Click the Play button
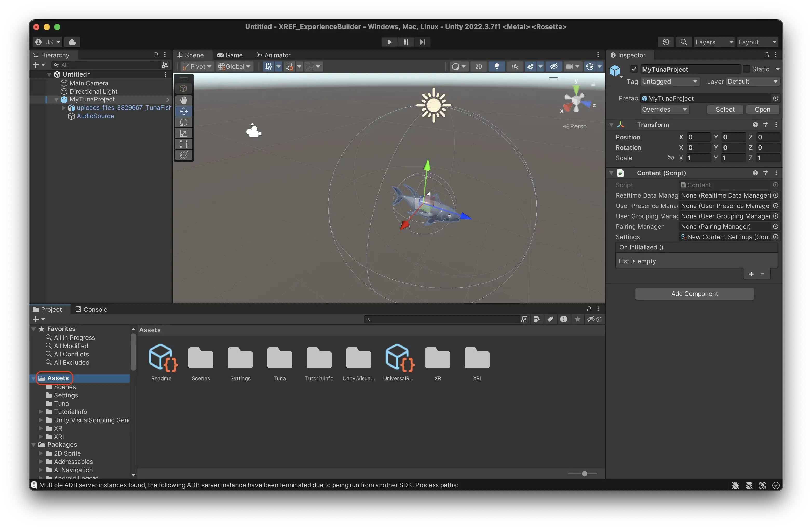The image size is (812, 529). point(389,42)
